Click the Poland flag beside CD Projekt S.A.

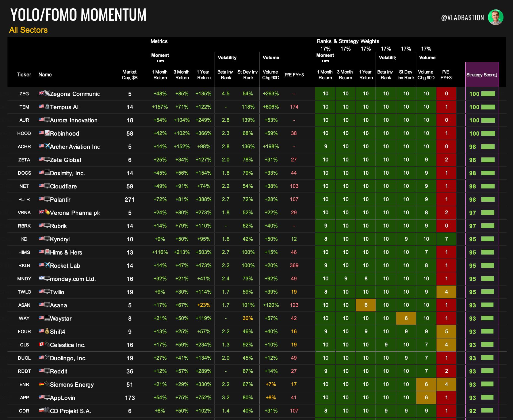(x=41, y=410)
